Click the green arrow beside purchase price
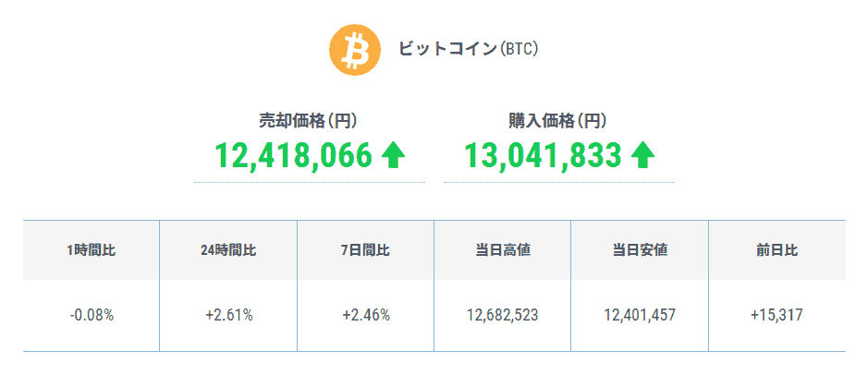Image resolution: width=868 pixels, height=375 pixels. (642, 155)
